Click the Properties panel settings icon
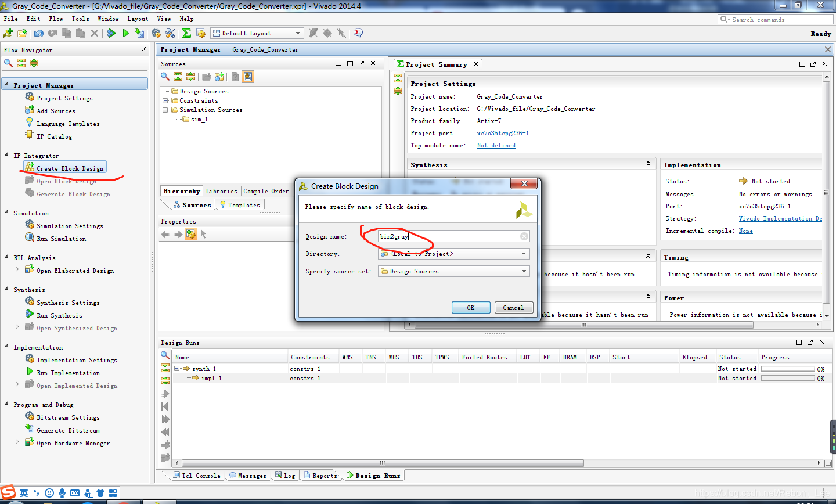 191,234
